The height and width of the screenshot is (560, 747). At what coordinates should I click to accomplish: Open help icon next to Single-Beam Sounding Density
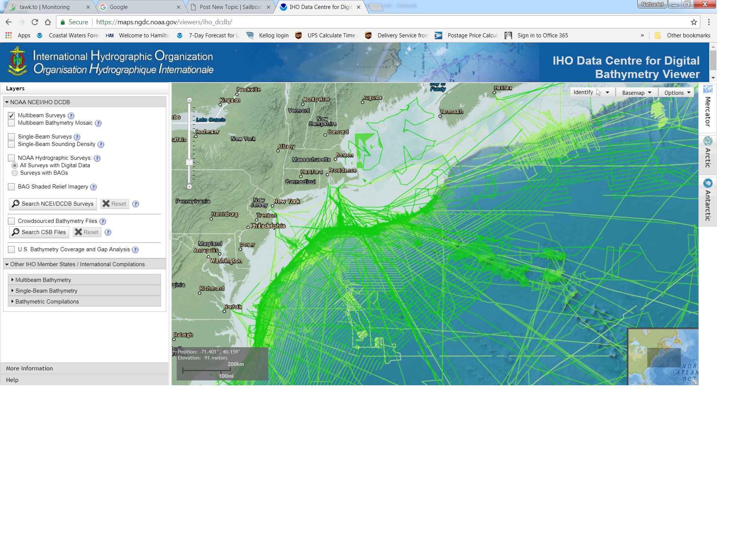point(101,144)
